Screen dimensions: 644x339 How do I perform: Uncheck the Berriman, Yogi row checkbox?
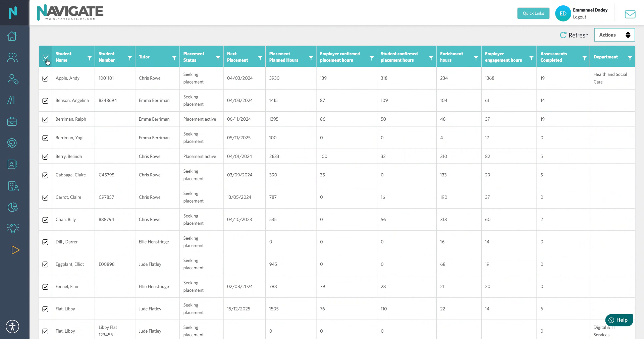click(45, 138)
